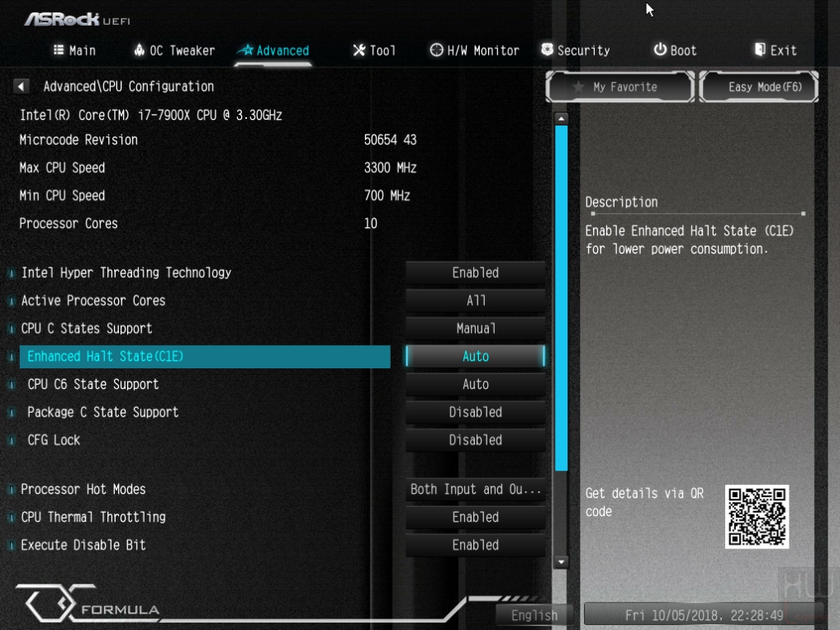
Task: Click the Max CPU Speed value 3300 MHz
Action: pyautogui.click(x=390, y=168)
